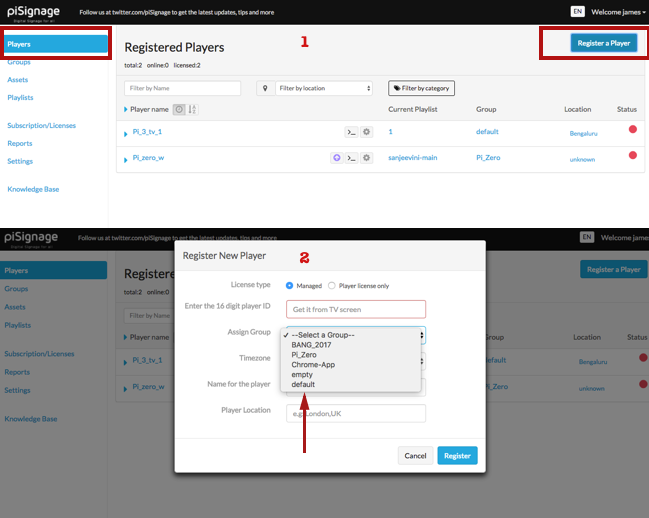
Task: Select Managed license type radio button
Action: click(x=289, y=285)
